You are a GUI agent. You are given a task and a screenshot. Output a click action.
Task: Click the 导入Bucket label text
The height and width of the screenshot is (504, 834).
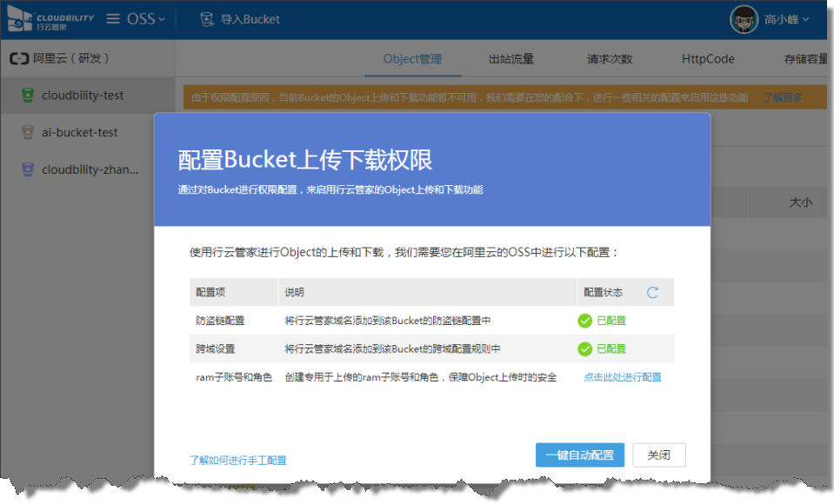click(x=250, y=20)
